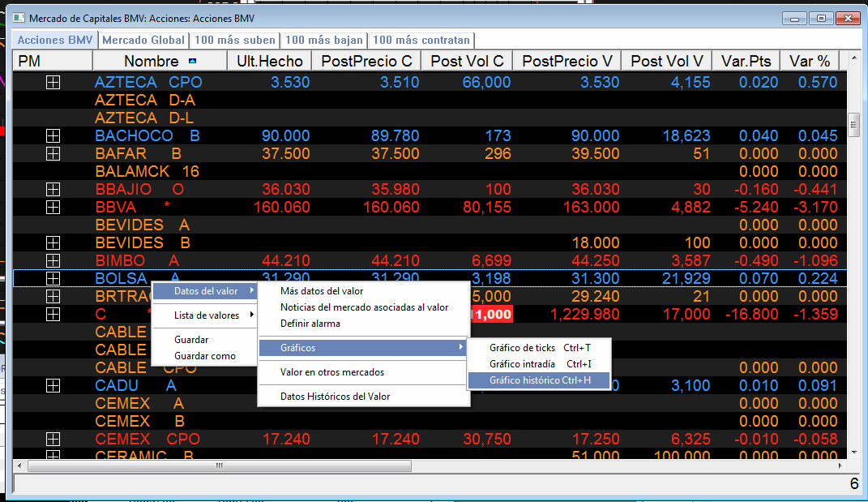Image resolution: width=868 pixels, height=502 pixels.
Task: Select Más datos del valor
Action: [x=322, y=291]
